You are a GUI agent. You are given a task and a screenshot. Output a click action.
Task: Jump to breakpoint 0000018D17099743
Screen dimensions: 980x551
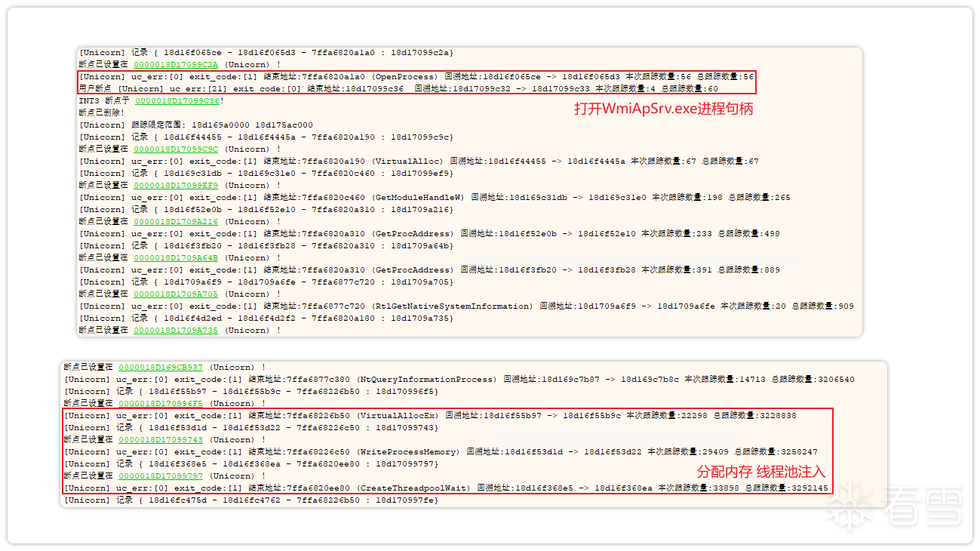pyautogui.click(x=160, y=440)
